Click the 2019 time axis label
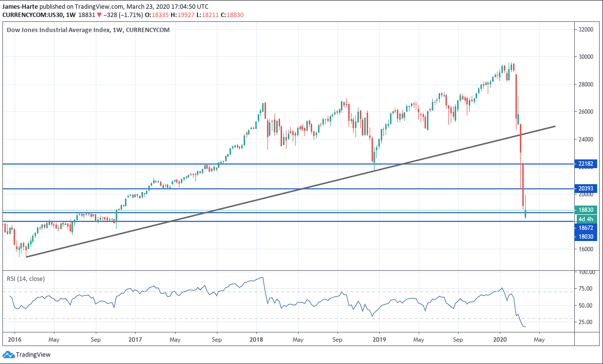 pos(378,340)
